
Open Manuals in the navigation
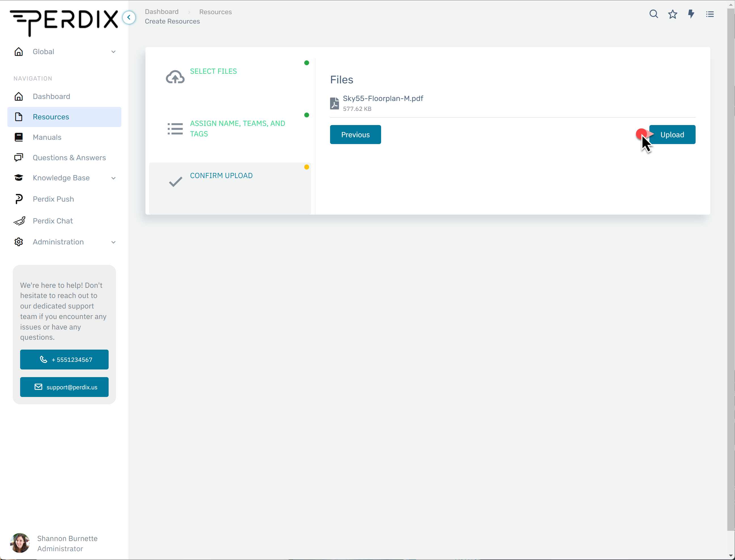[64, 137]
